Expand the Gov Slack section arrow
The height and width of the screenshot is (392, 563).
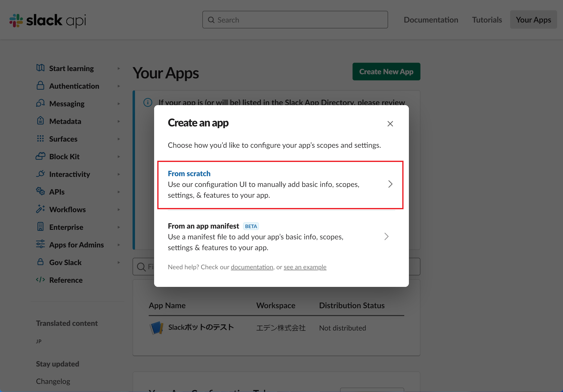119,263
